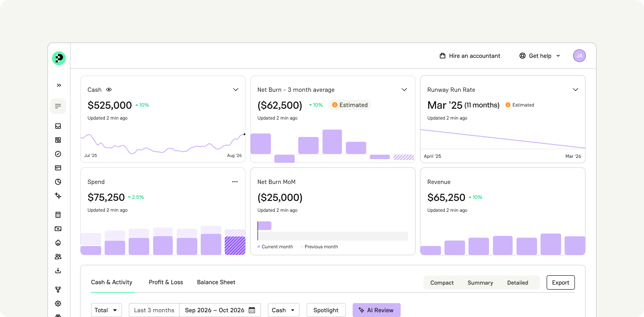
Task: Click the calculator icon in sidebar
Action: click(x=58, y=215)
